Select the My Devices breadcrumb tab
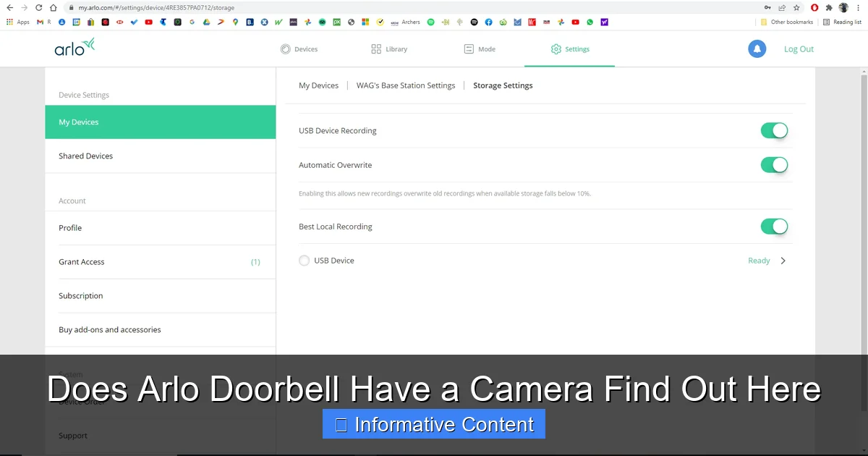 [319, 85]
